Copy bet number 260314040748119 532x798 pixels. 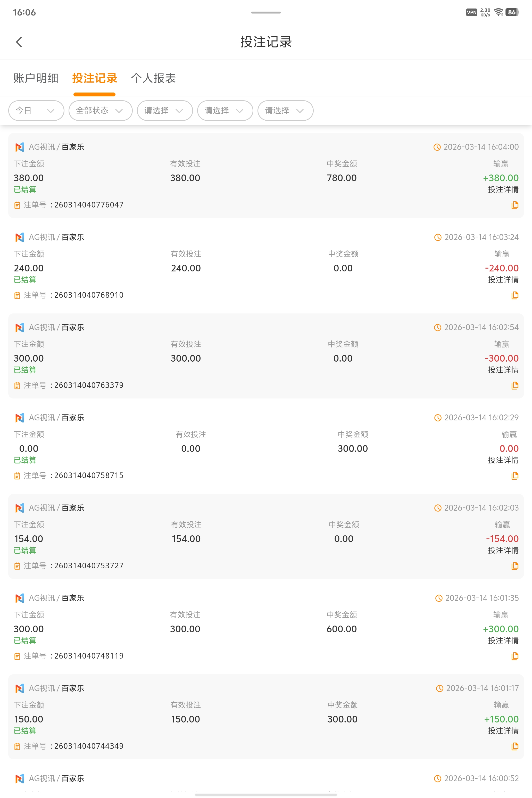click(515, 656)
